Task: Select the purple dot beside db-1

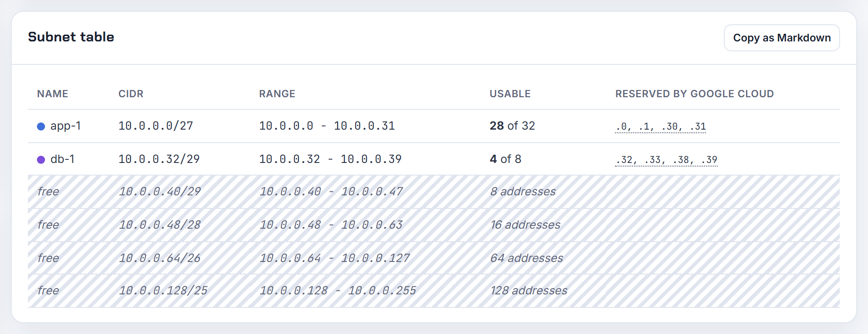Action: (41, 160)
